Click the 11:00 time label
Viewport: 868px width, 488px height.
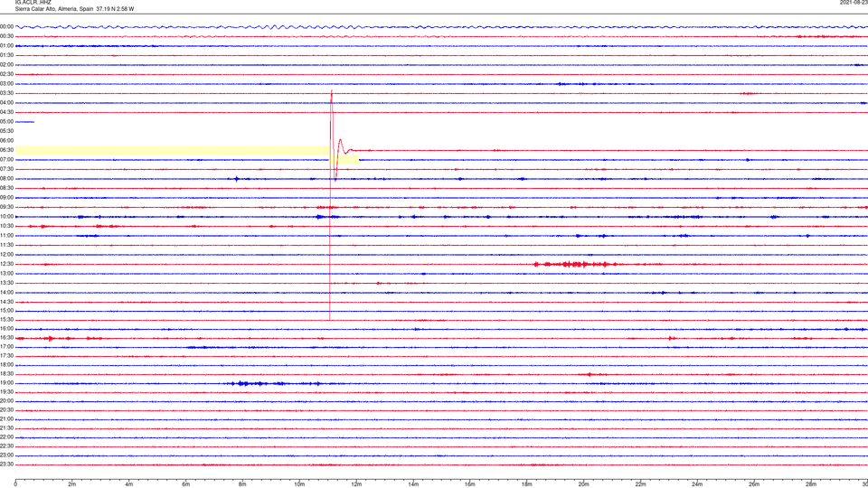point(6,236)
